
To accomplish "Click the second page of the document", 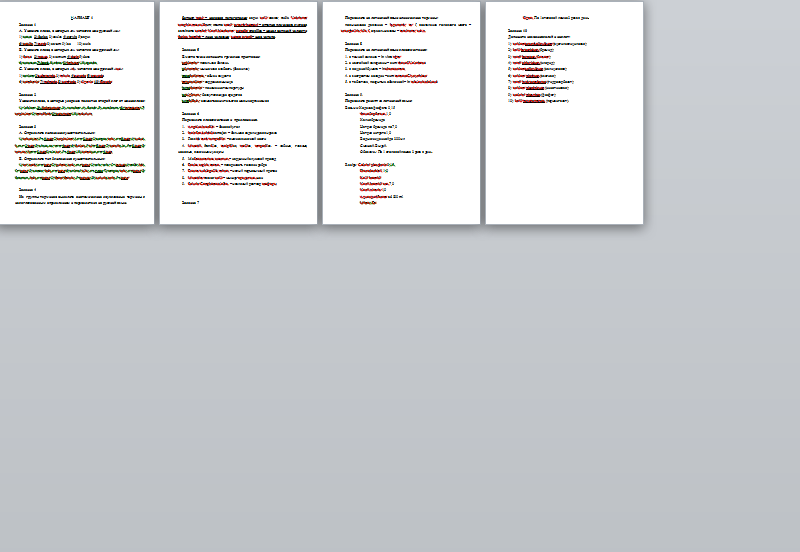I will [238, 112].
